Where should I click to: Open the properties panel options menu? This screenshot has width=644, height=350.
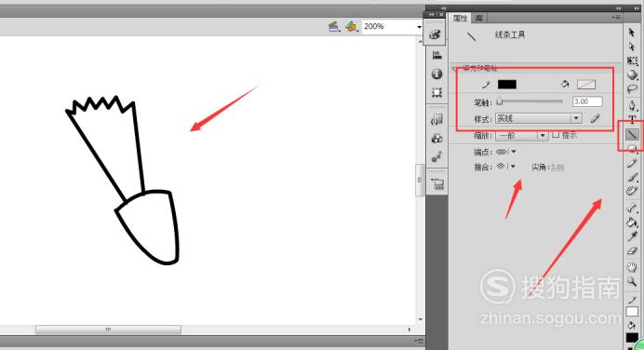pos(616,18)
